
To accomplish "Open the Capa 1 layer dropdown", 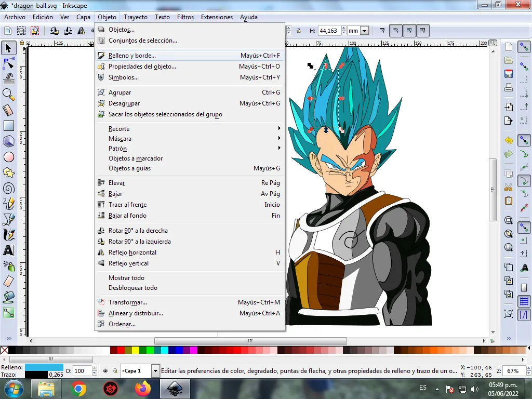I will point(155,371).
